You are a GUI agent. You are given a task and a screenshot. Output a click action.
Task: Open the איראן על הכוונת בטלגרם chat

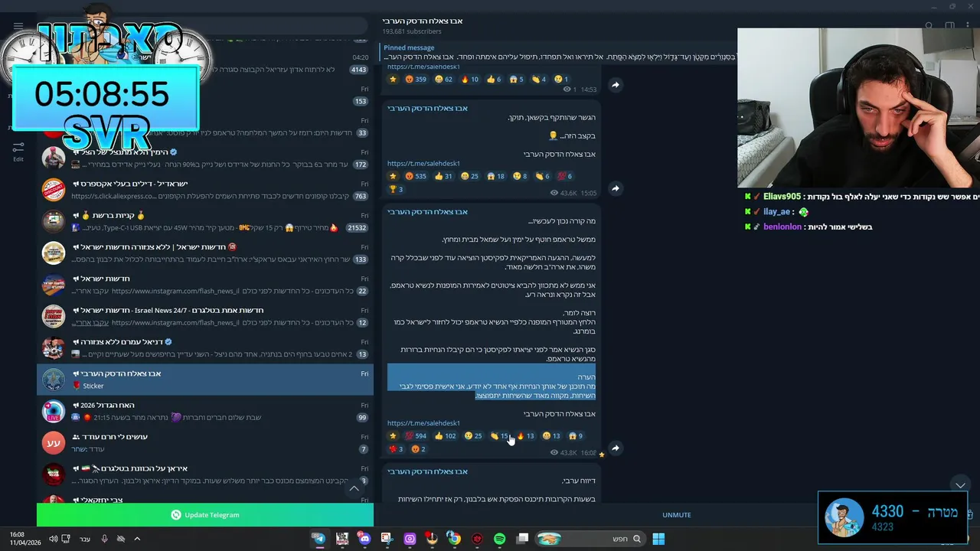pos(205,474)
